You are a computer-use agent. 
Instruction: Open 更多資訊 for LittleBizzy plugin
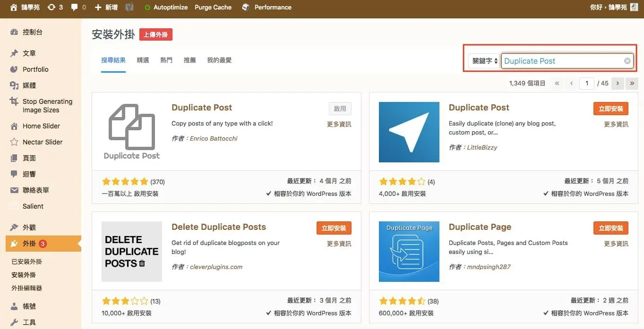click(x=616, y=125)
